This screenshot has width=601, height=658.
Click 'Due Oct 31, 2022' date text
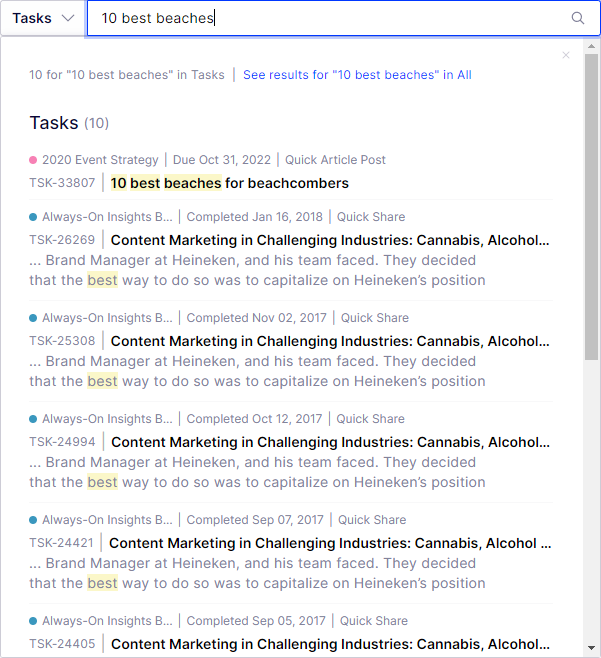[222, 160]
